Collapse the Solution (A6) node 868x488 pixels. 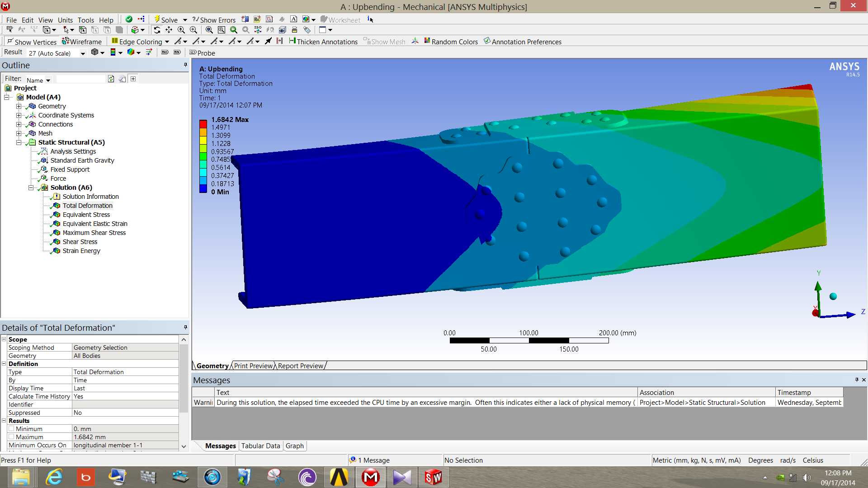click(x=31, y=188)
